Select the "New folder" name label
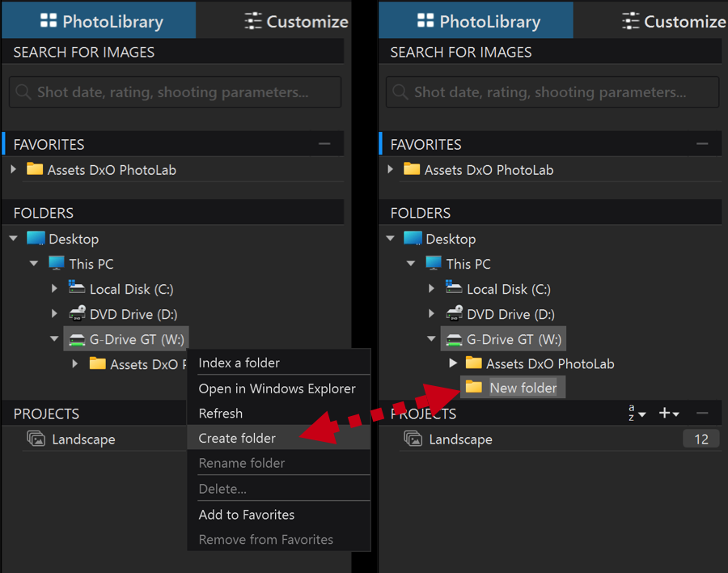Image resolution: width=728 pixels, height=573 pixels. 523,388
